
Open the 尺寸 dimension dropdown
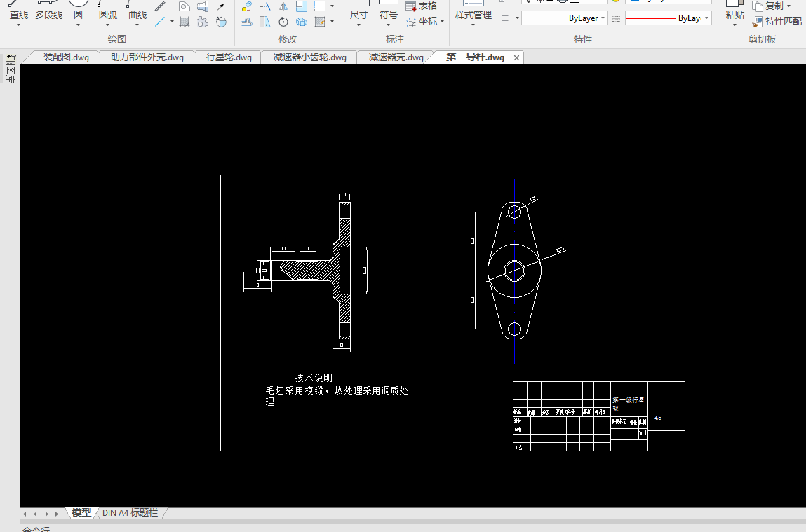[x=358, y=25]
